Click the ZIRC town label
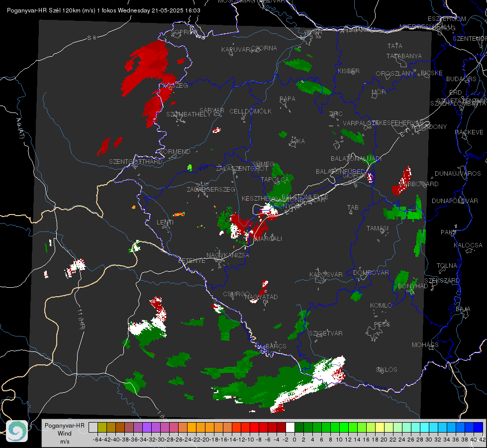487x448 pixels. pos(336,114)
